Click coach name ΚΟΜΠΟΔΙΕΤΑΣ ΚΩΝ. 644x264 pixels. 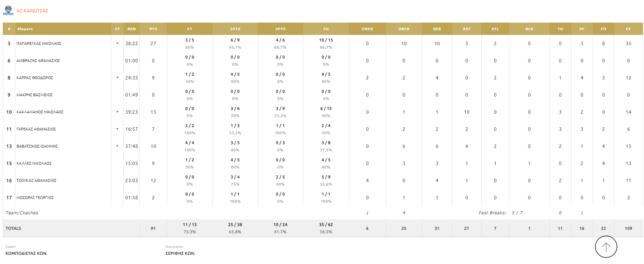pos(26,253)
